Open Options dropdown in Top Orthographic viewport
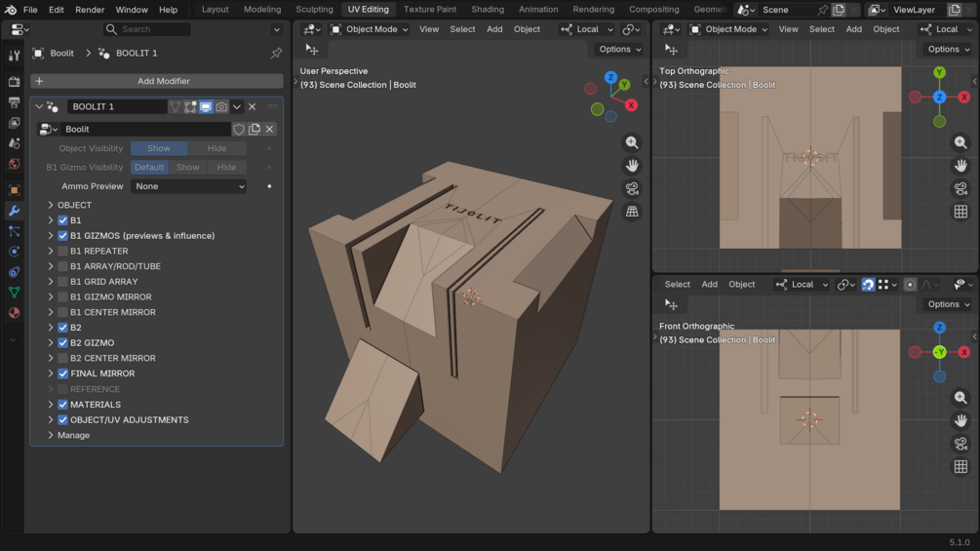 (949, 50)
